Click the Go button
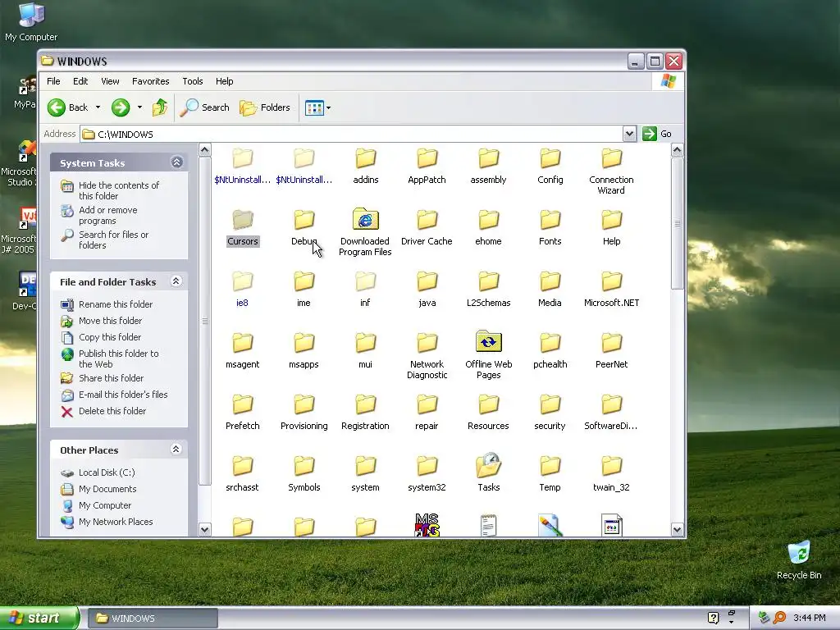Viewport: 840px width, 630px height. pyautogui.click(x=657, y=134)
